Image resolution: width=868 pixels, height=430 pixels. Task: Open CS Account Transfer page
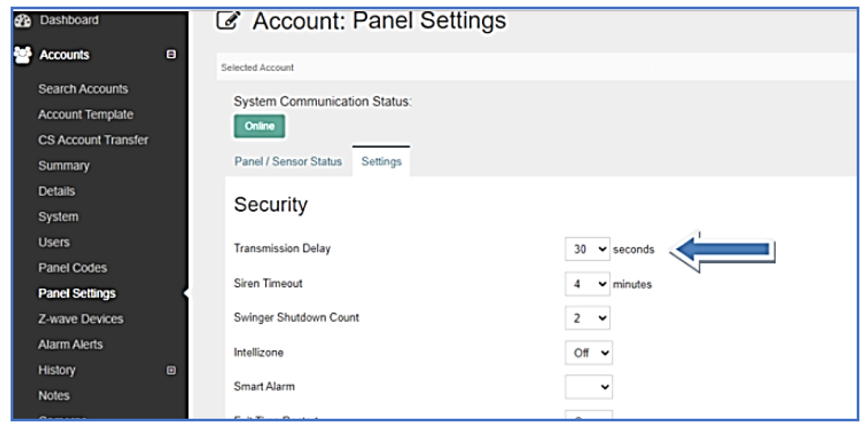click(93, 140)
